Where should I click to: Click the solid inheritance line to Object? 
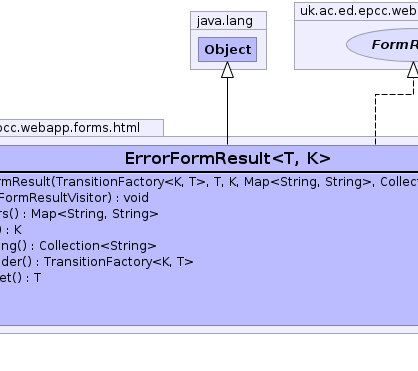227,111
